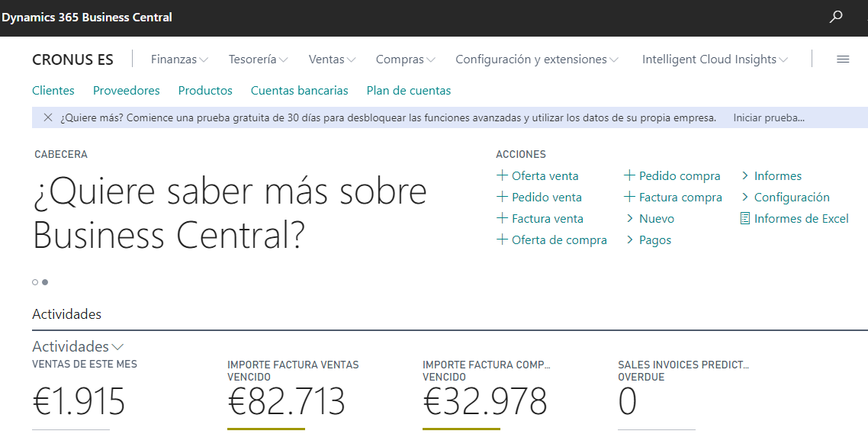
Task: Open Intelligent Cloud Insights menu
Action: tap(715, 59)
